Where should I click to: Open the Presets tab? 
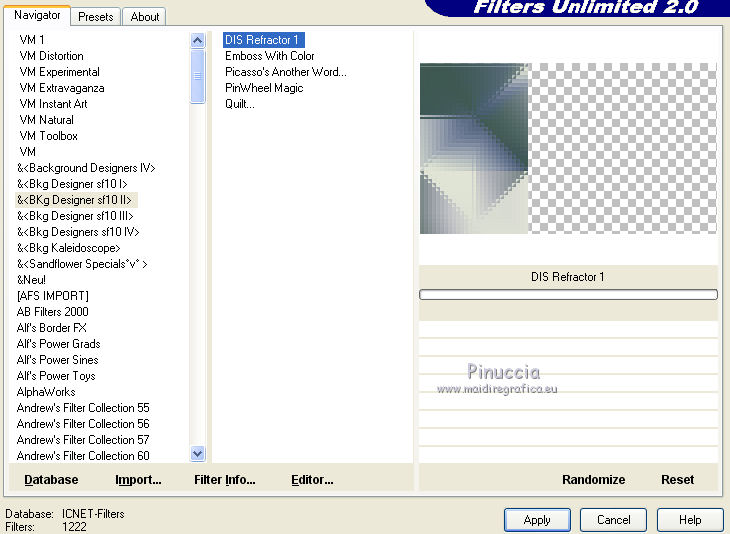(x=95, y=17)
